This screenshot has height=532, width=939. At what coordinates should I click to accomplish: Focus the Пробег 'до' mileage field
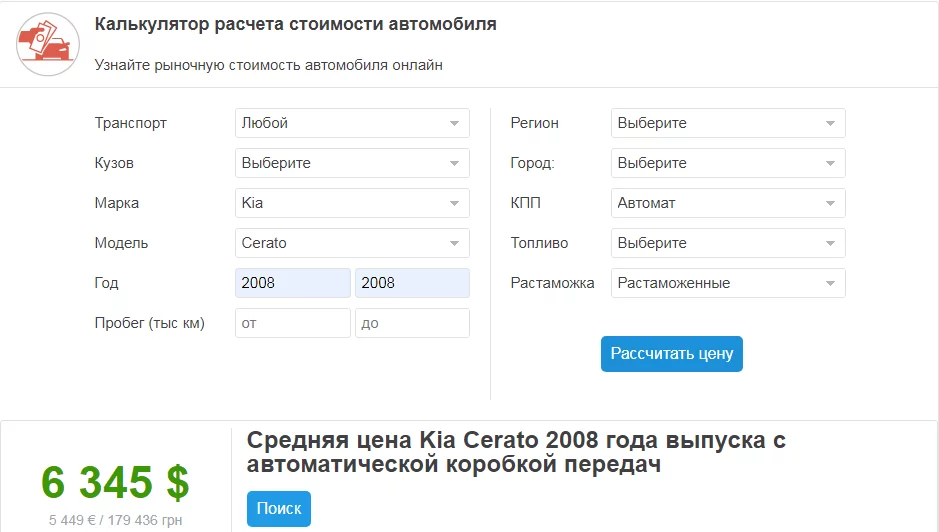tap(412, 323)
